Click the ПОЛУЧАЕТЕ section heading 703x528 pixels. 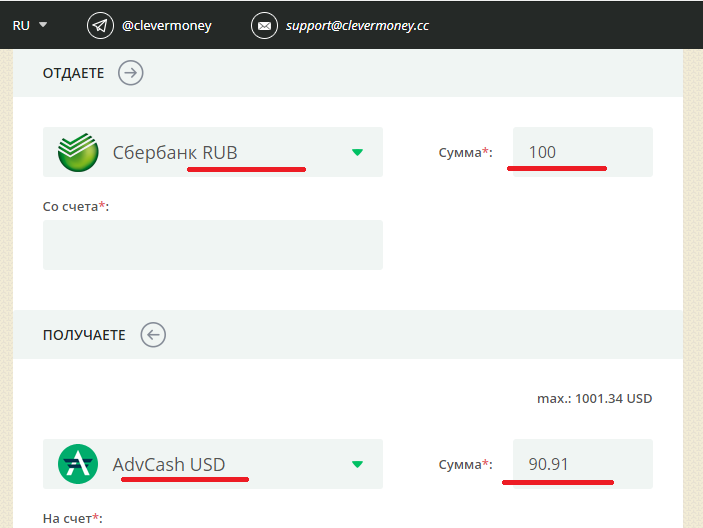pyautogui.click(x=84, y=335)
